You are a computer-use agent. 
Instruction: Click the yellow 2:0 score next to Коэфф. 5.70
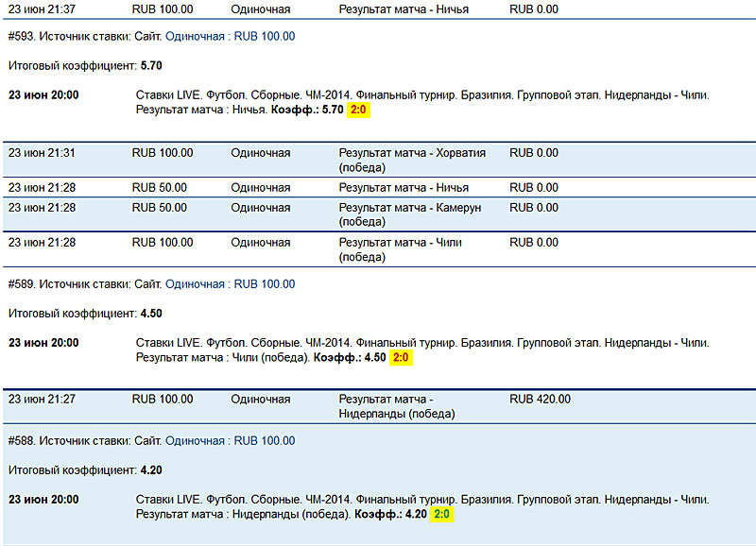360,111
